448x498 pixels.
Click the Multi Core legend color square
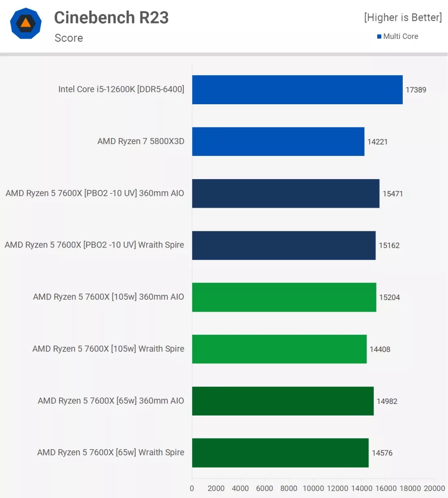pyautogui.click(x=379, y=37)
